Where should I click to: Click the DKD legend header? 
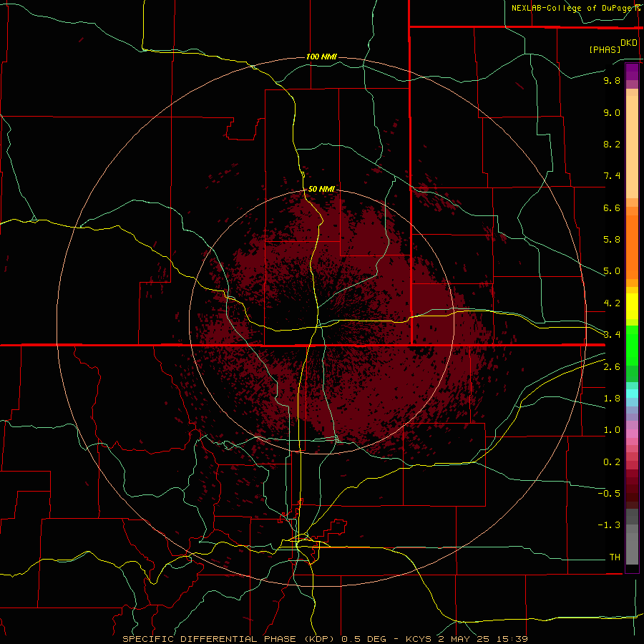tap(629, 43)
